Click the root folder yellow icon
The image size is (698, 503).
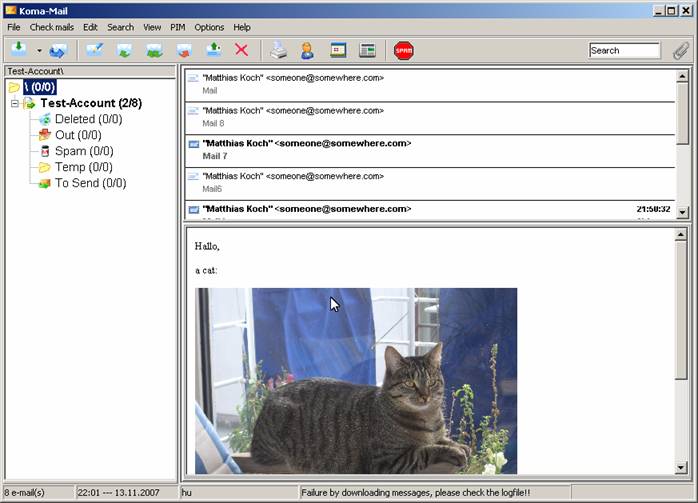pos(14,87)
